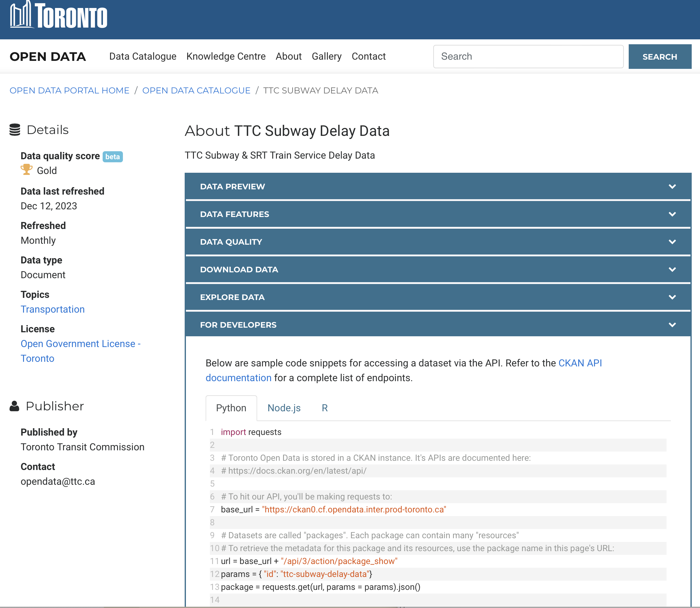The image size is (700, 608).
Task: Focus the Search input field
Action: point(528,57)
